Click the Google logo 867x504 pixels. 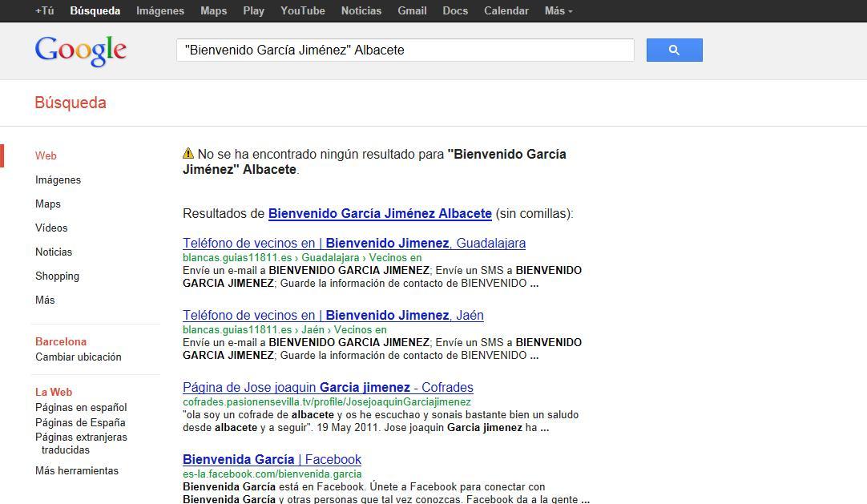[81, 50]
